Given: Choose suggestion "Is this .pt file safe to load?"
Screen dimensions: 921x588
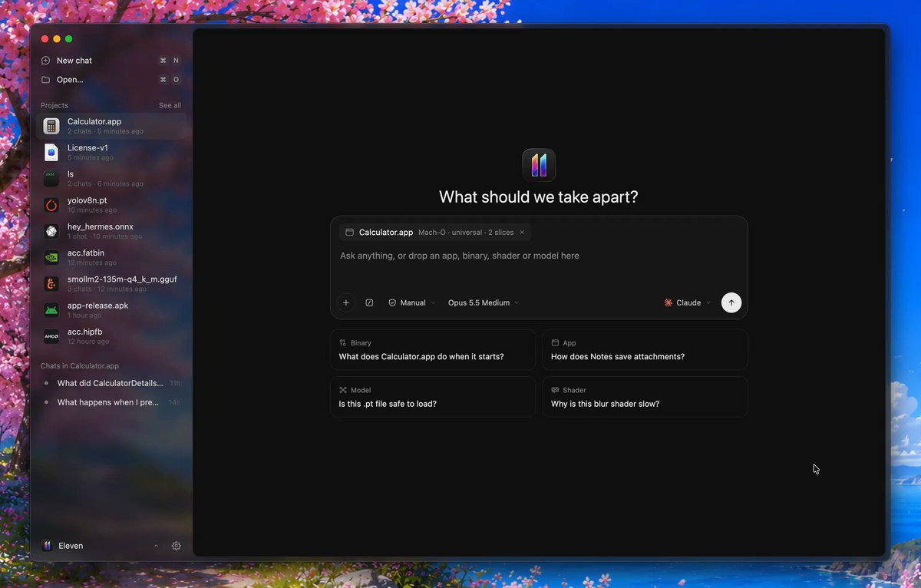Looking at the screenshot, I should 433,397.
